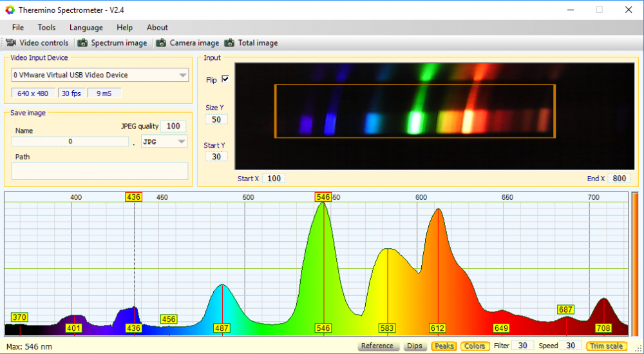Open Video controls from the toolbar
Screen dimensions: 644x354
coord(37,43)
